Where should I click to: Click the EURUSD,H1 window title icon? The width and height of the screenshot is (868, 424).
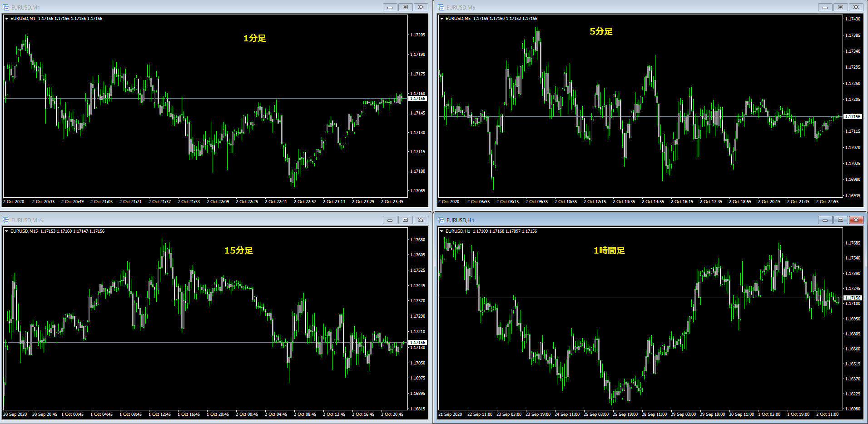point(441,220)
